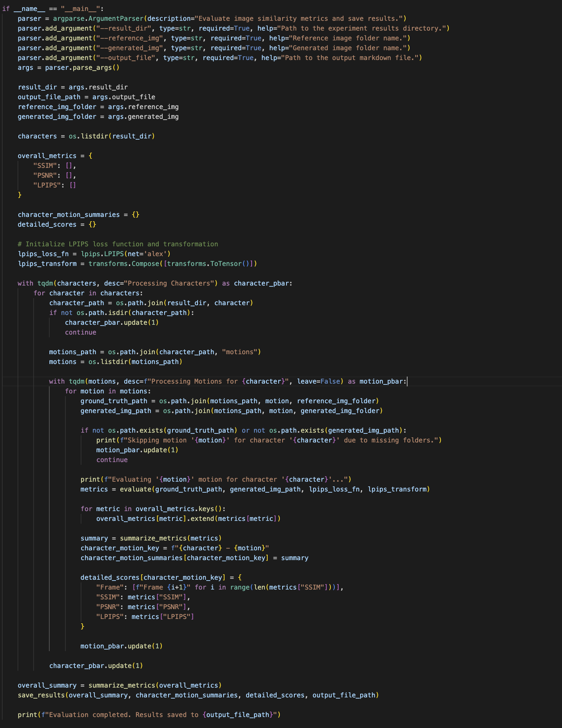Select the "--generated_img" add_argument line
The image size is (562, 728).
(214, 48)
